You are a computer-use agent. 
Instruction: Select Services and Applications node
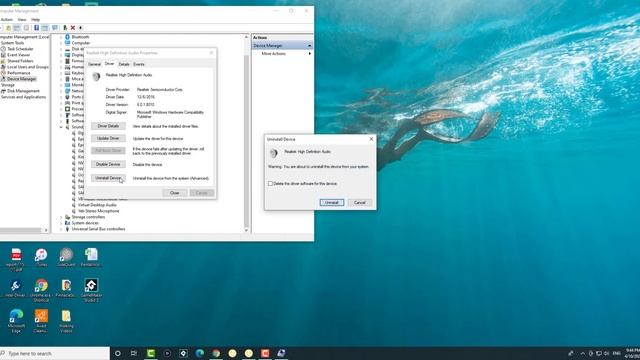(23, 97)
